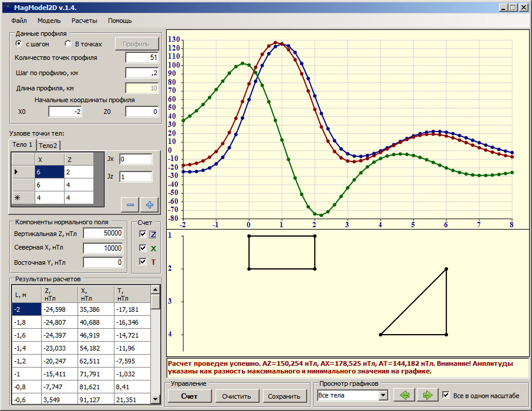Click the calculation status message text
The height and width of the screenshot is (411, 532).
341,368
